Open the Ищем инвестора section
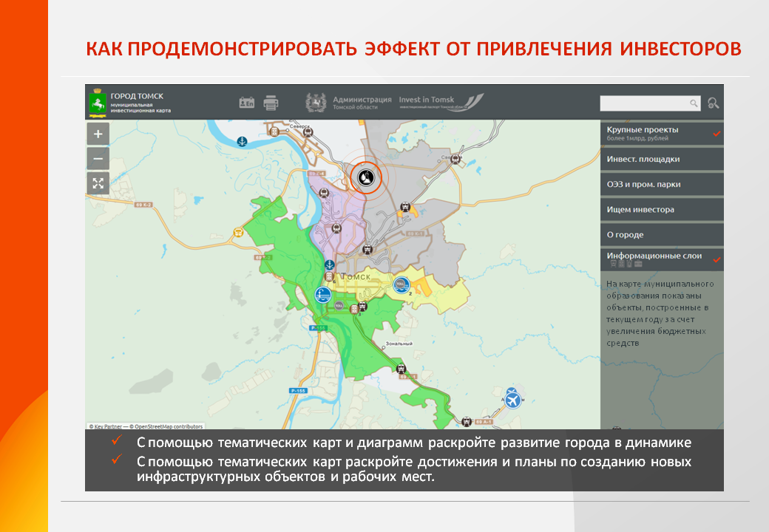This screenshot has height=532, width=769. 662,209
